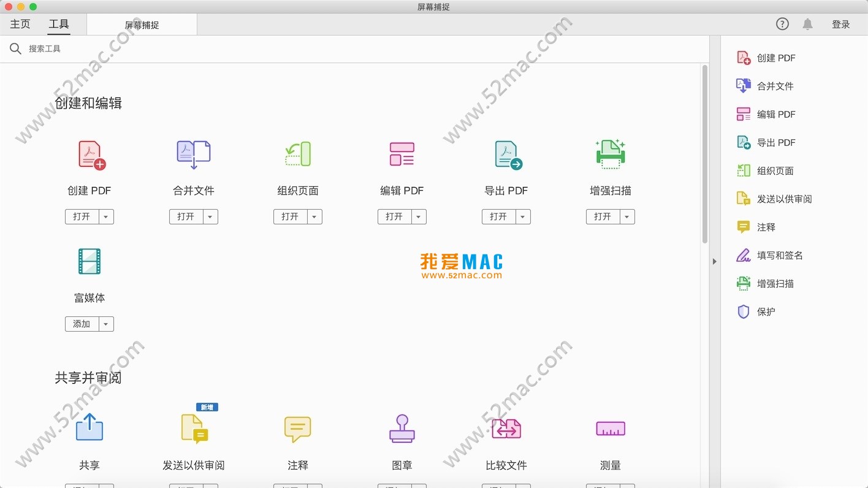The image size is (868, 488).
Task: Click 保护 label in right sidebar
Action: click(x=766, y=311)
